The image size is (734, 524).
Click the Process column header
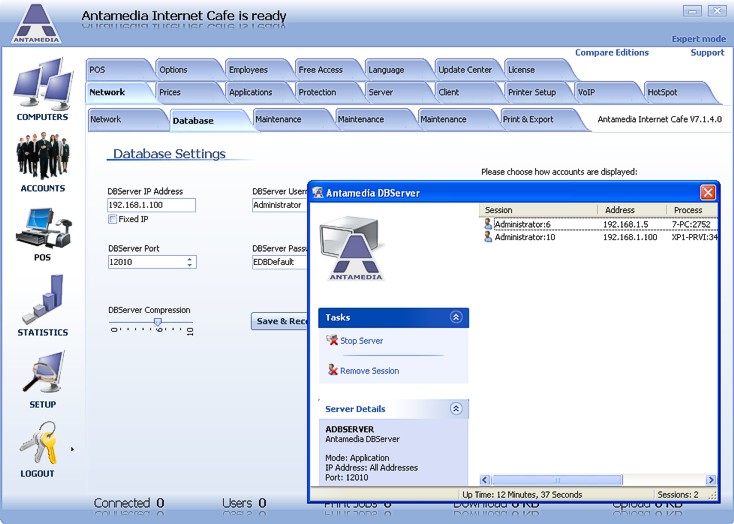692,210
